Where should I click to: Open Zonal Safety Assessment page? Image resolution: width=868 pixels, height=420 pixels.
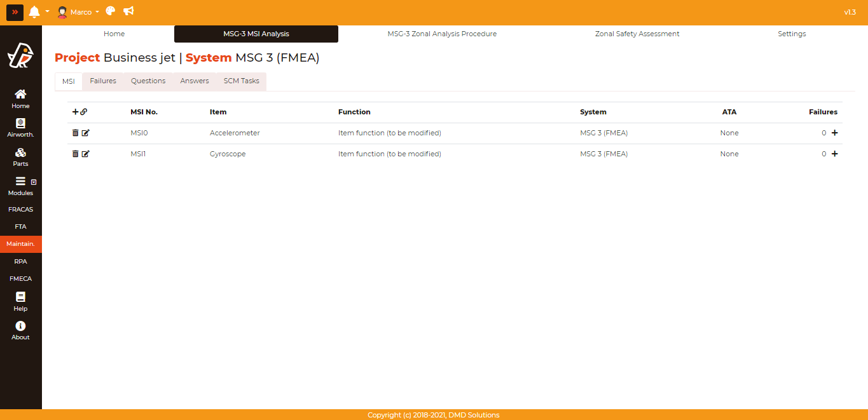(x=637, y=34)
